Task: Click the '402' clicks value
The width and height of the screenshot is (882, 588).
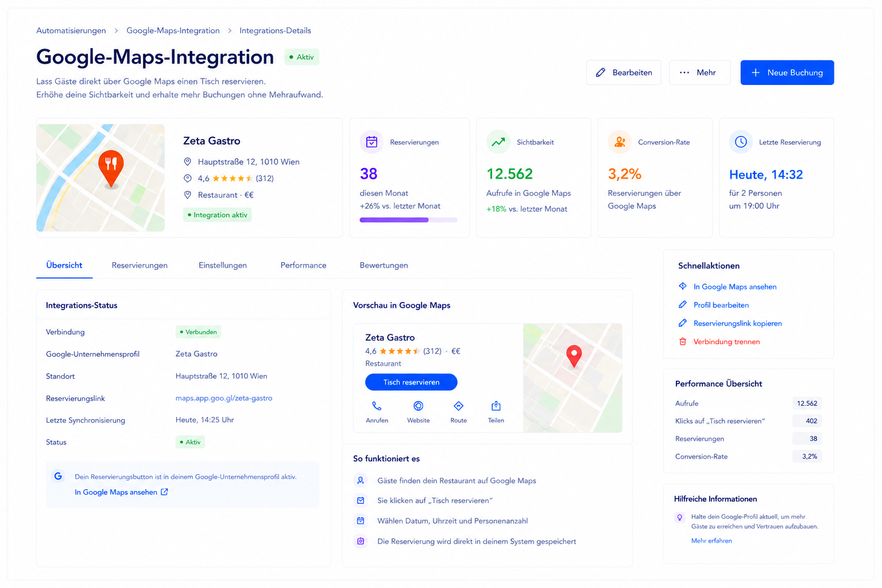Action: tap(807, 421)
